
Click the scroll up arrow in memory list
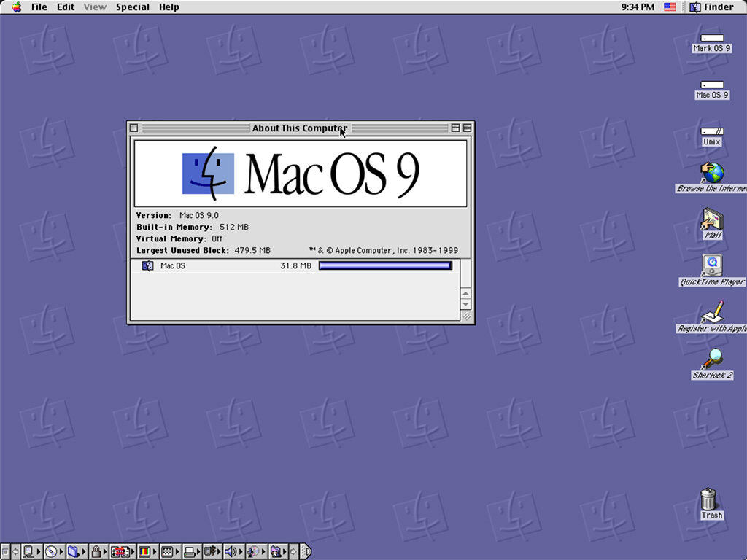pyautogui.click(x=466, y=293)
